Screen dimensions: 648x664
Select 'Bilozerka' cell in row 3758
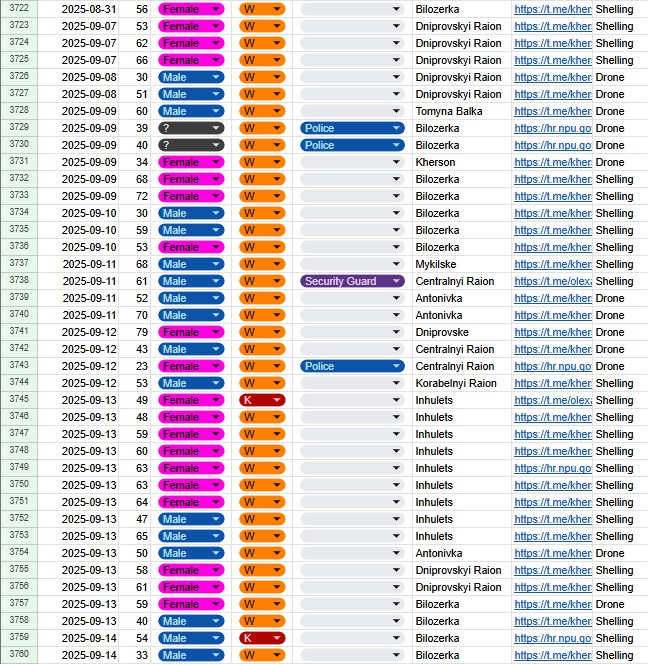[x=461, y=621]
